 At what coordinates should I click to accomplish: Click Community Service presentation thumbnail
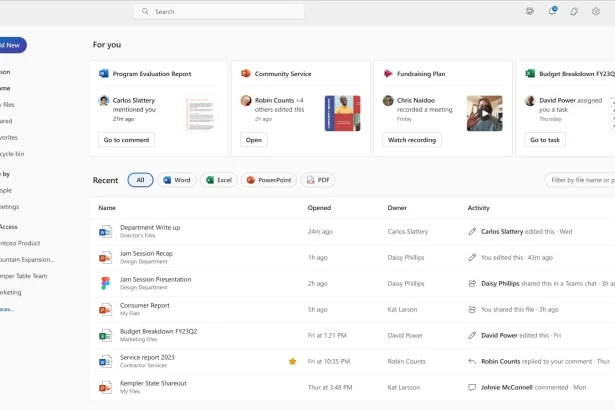(342, 113)
